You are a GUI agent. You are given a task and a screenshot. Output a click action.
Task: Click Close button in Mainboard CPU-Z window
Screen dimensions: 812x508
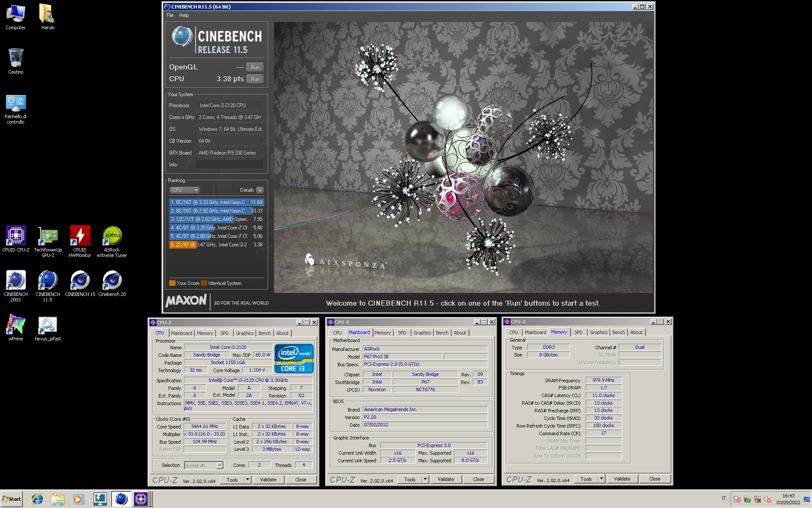(x=478, y=479)
